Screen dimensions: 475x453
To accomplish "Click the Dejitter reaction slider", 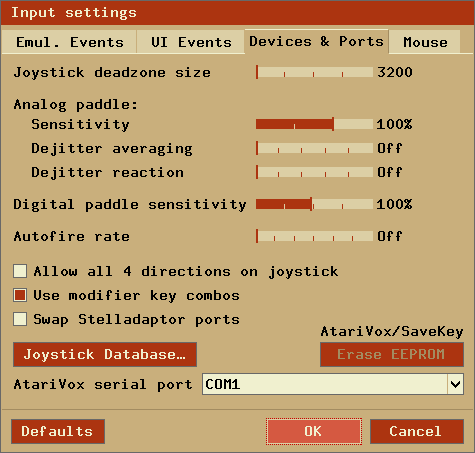I will 314,172.
